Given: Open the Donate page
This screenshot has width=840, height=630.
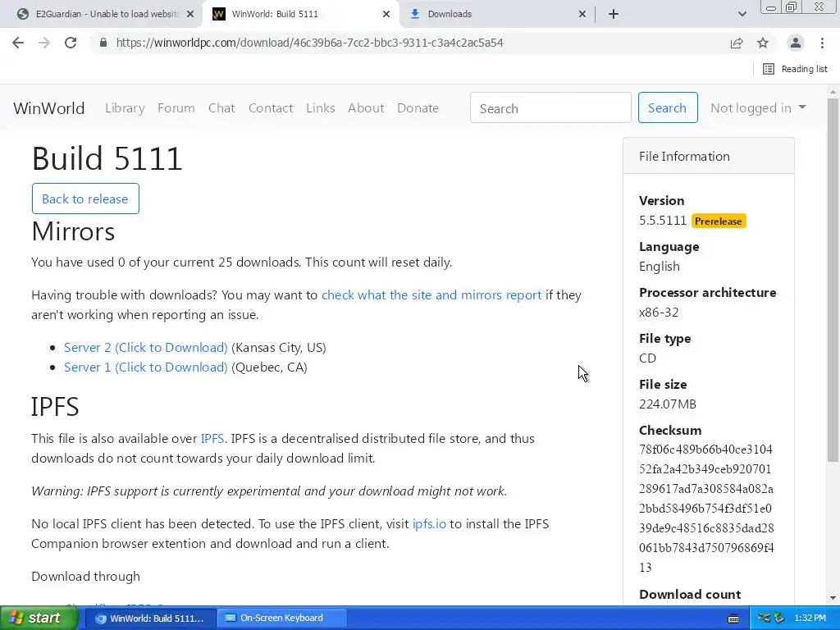Looking at the screenshot, I should point(418,108).
